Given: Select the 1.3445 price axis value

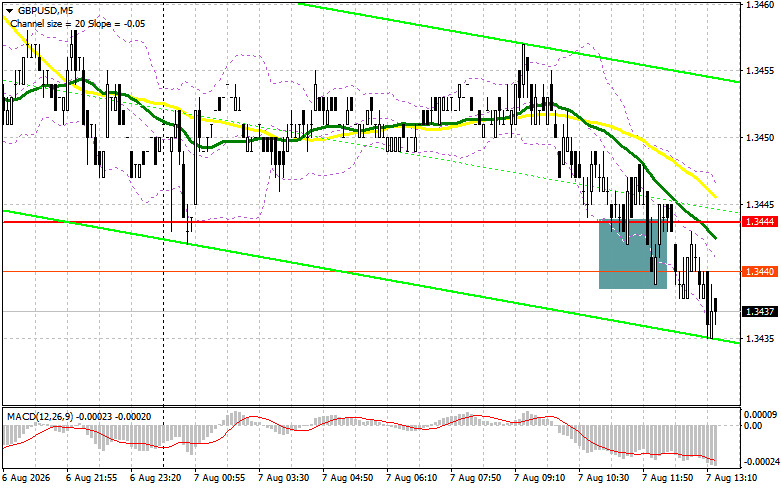Looking at the screenshot, I should 760,205.
